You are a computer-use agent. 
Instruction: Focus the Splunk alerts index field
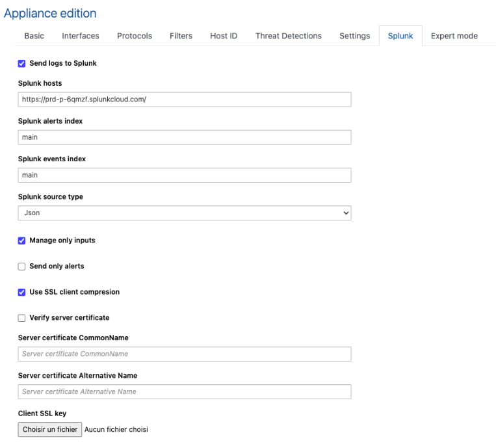185,137
